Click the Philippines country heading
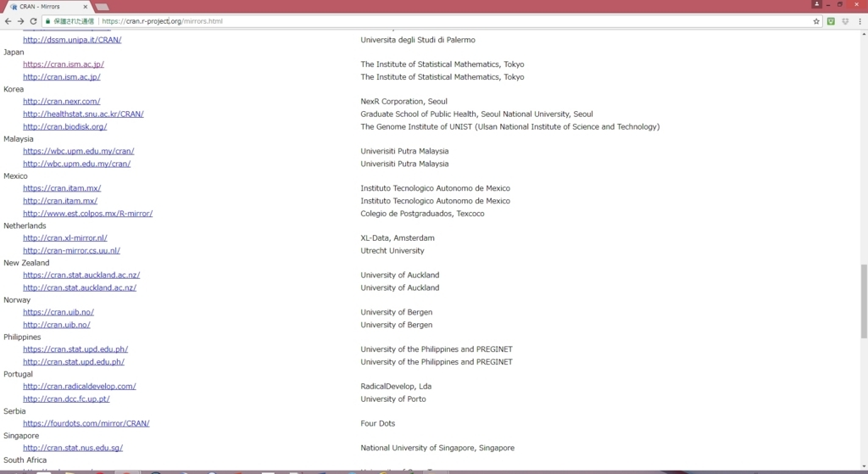 (22, 337)
